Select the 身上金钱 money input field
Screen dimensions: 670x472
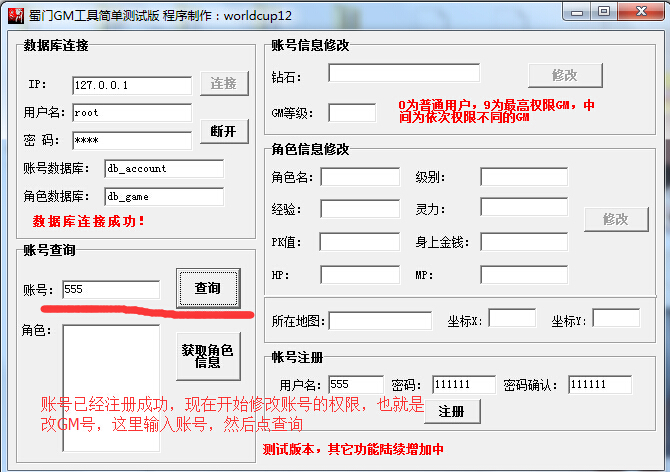coord(523,242)
